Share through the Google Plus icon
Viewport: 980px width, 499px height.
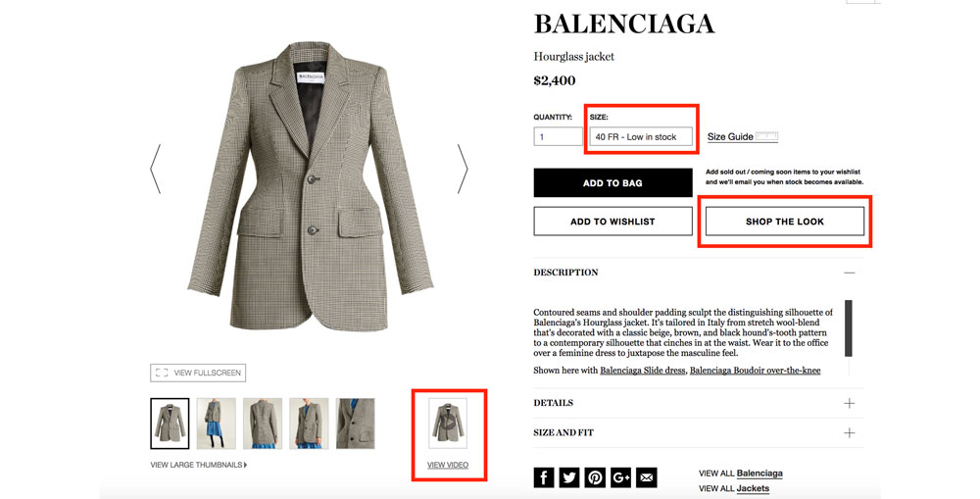pos(620,477)
